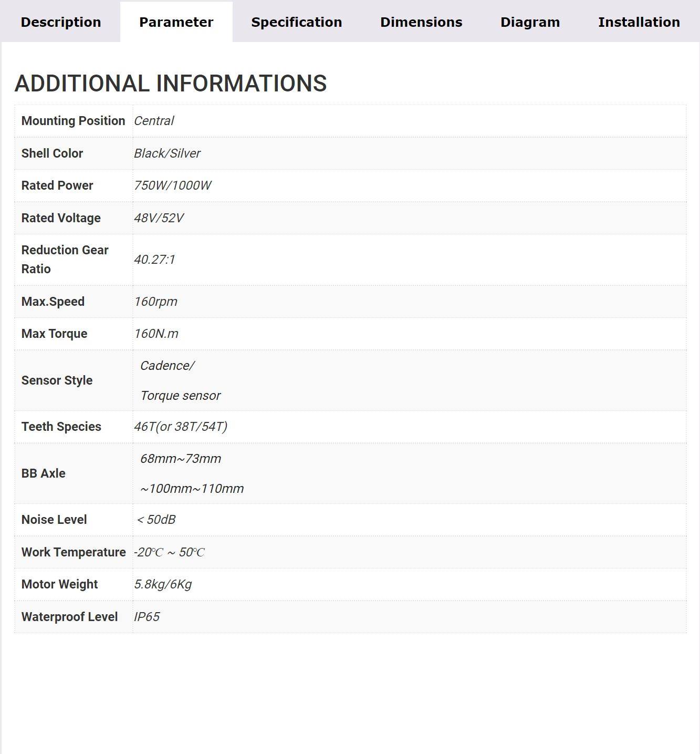Click the IP65 waterproof level value
Viewport: 700px width, 754px height.
point(147,617)
